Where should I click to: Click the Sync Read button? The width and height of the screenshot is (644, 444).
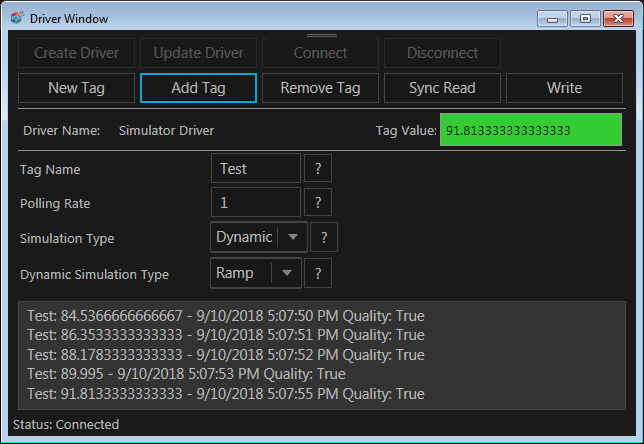[442, 88]
